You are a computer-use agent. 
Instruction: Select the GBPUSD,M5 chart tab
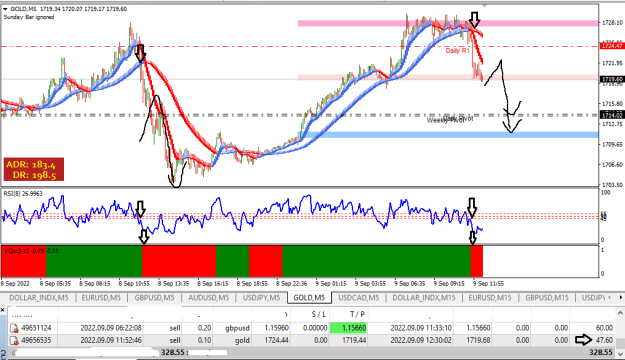154,298
